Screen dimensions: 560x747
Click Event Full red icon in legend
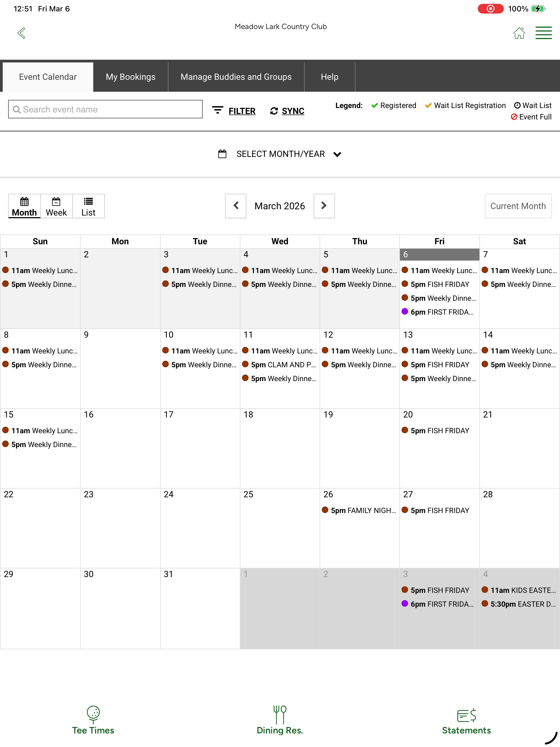(514, 117)
